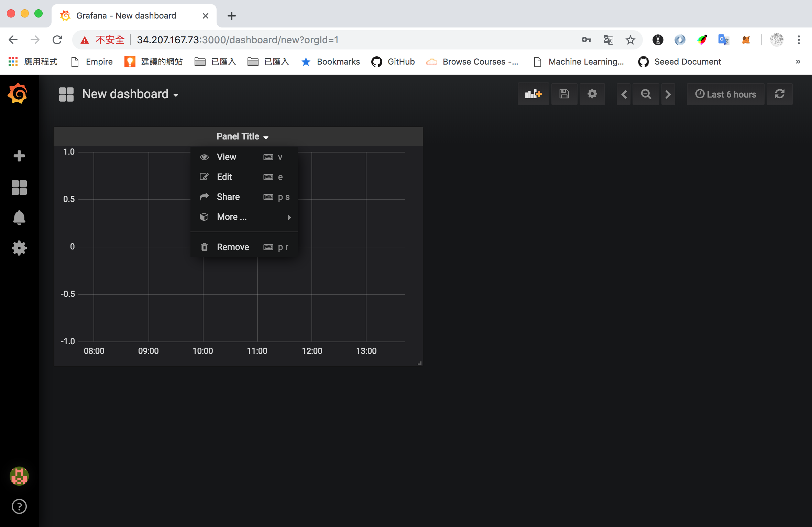The width and height of the screenshot is (812, 527).
Task: Open the Last 6 hours time picker
Action: point(725,94)
